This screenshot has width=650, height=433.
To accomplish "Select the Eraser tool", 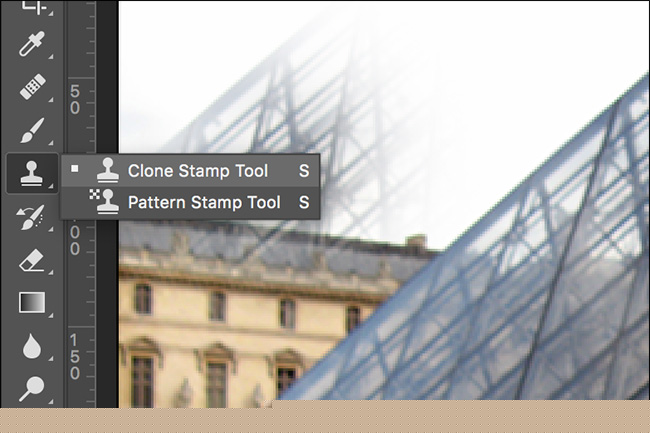I will pyautogui.click(x=32, y=261).
